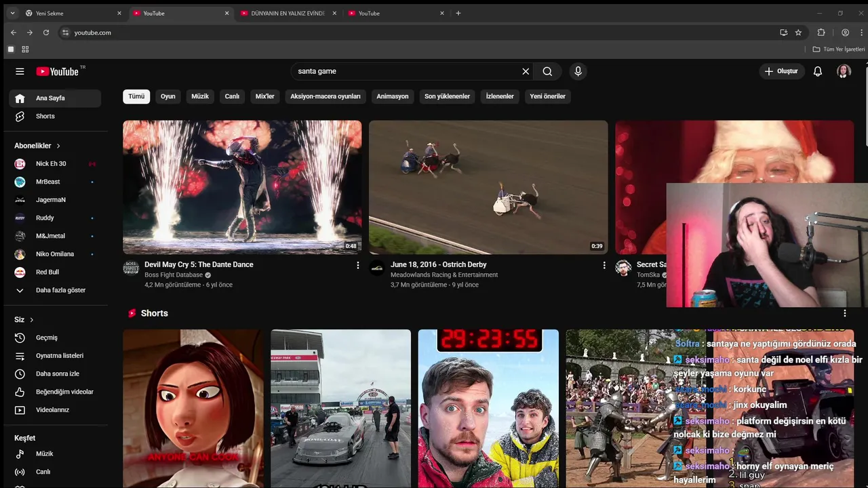Open the MrBeast channel subscription
This screenshot has width=868, height=488.
pos(55,182)
